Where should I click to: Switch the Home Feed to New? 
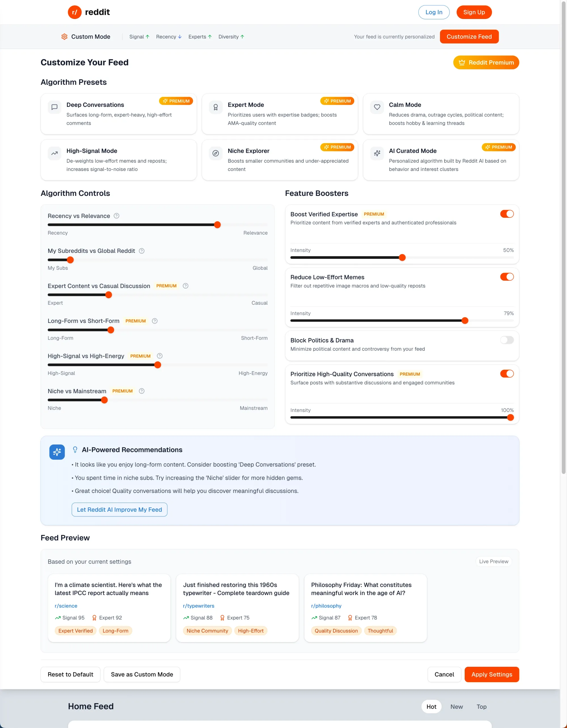456,706
